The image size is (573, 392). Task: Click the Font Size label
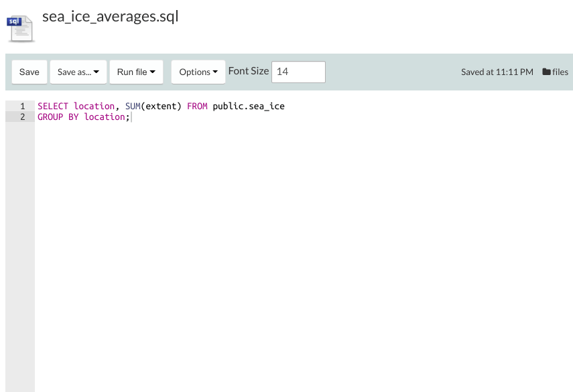tap(249, 71)
